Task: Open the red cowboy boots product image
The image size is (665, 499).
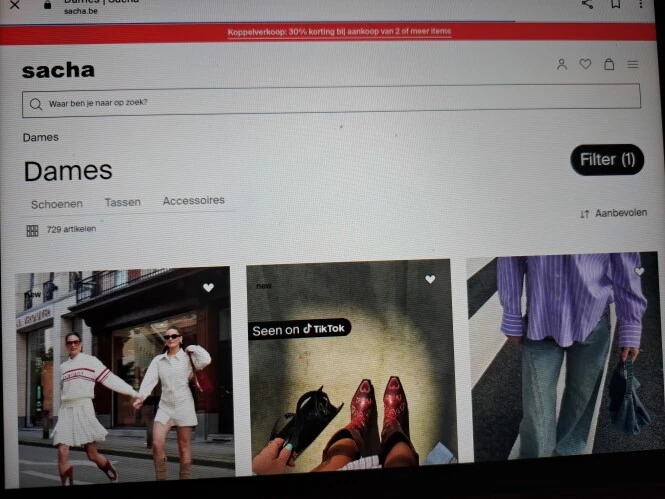Action: (x=352, y=367)
